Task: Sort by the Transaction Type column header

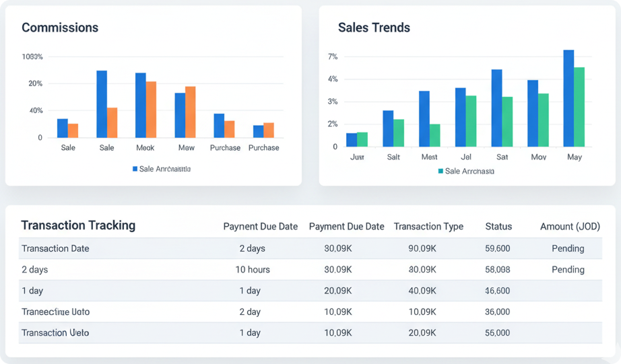Action: 428,227
